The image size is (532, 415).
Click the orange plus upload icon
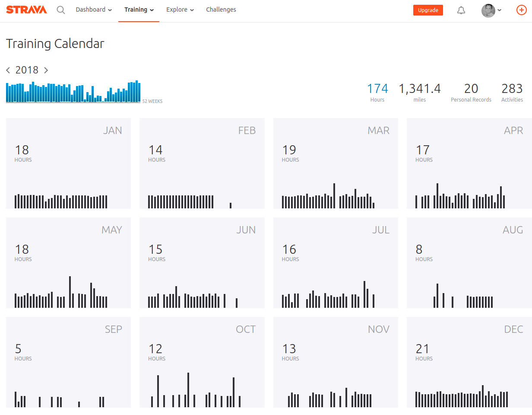click(x=522, y=10)
